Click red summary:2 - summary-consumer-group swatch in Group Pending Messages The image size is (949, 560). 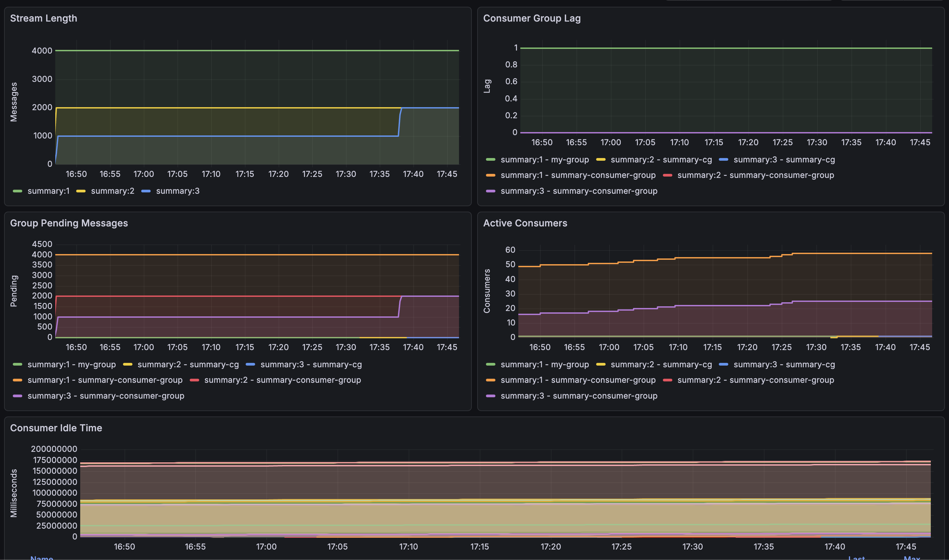pos(194,380)
